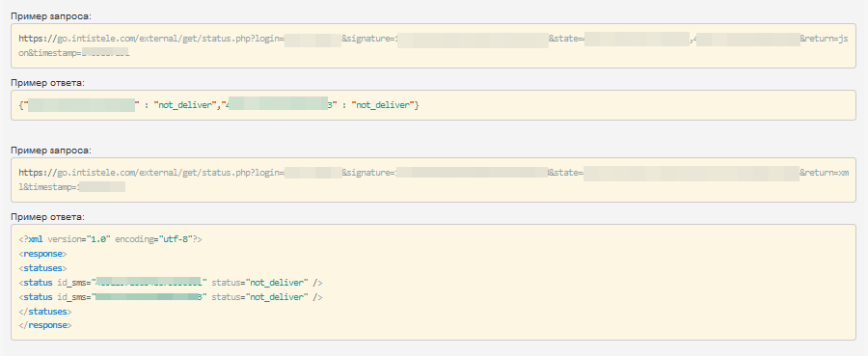Click "&state=" parameter in the first request

(x=566, y=39)
